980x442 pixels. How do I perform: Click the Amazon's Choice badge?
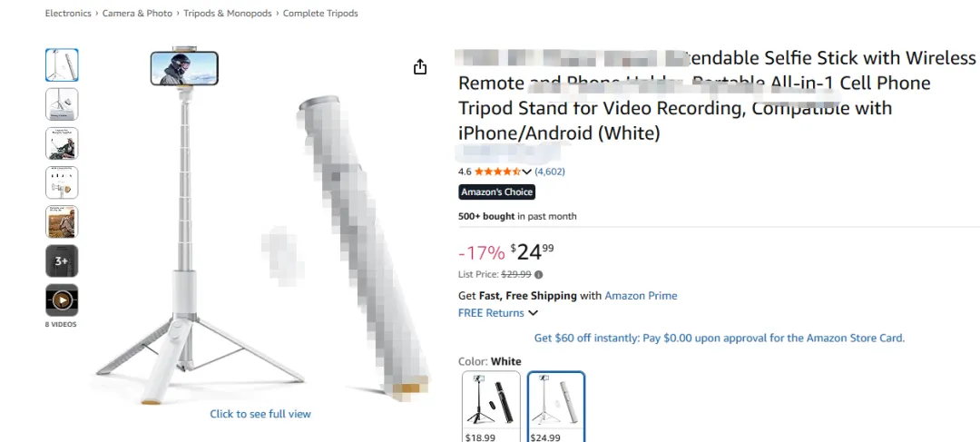tap(496, 192)
